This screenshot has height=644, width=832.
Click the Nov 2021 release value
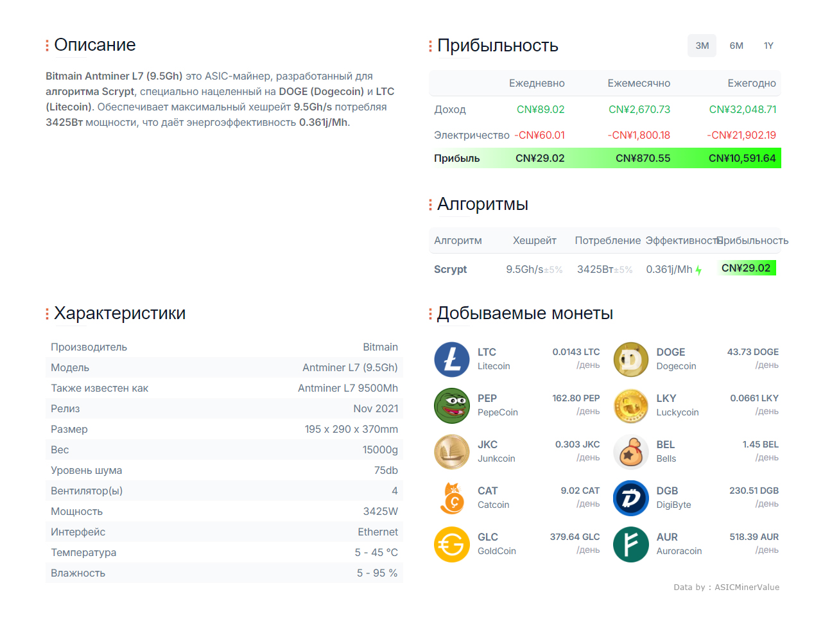[x=376, y=408]
